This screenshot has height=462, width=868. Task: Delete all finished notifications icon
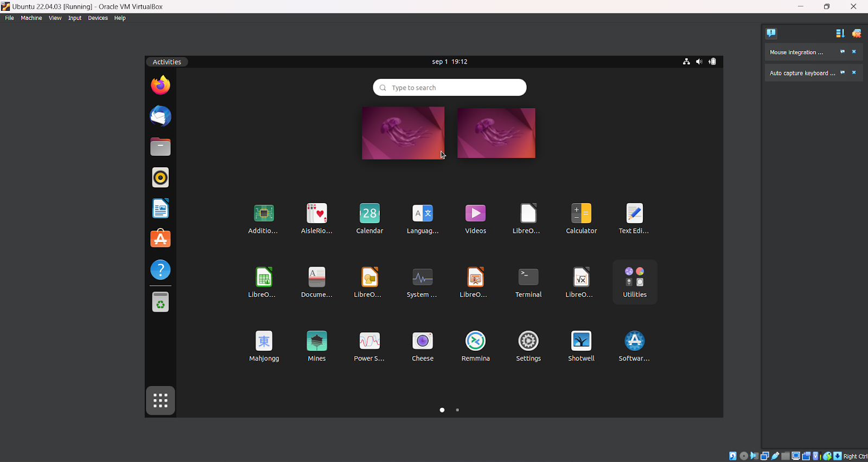tap(857, 34)
